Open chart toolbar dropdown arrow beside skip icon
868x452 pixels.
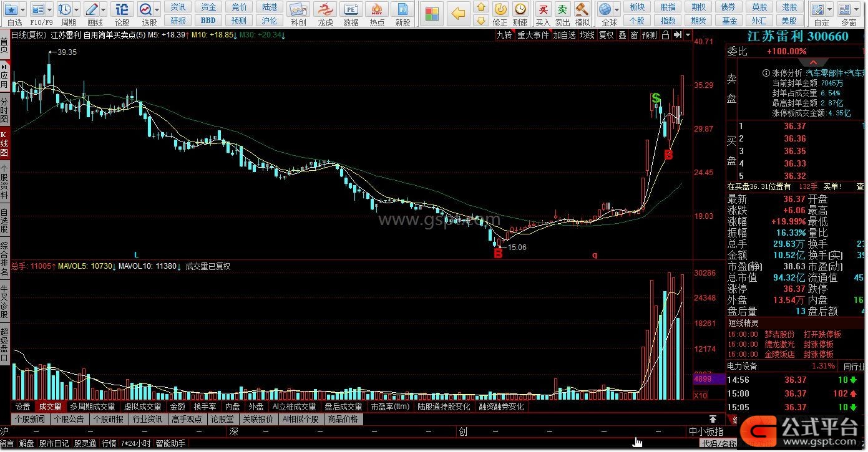pos(688,36)
